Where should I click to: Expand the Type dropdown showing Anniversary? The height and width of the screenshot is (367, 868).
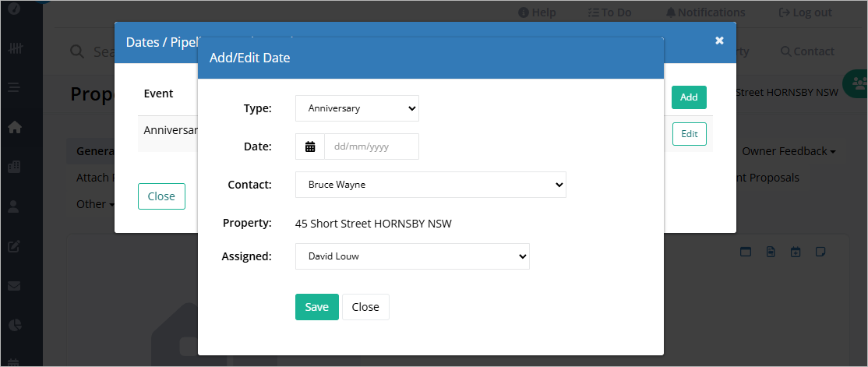click(x=357, y=108)
